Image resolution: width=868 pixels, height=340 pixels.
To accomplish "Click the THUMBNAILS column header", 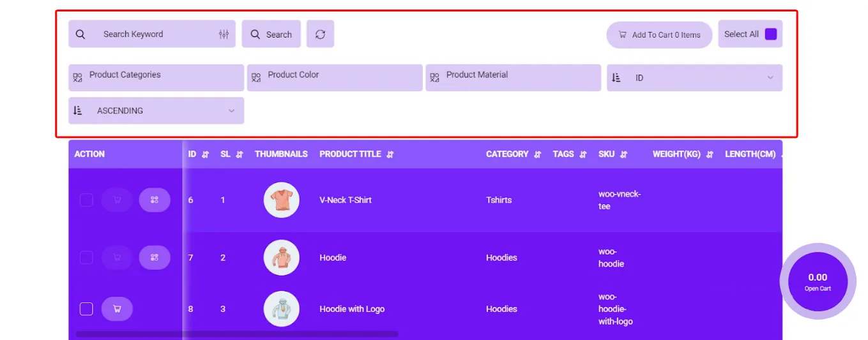I will 281,154.
